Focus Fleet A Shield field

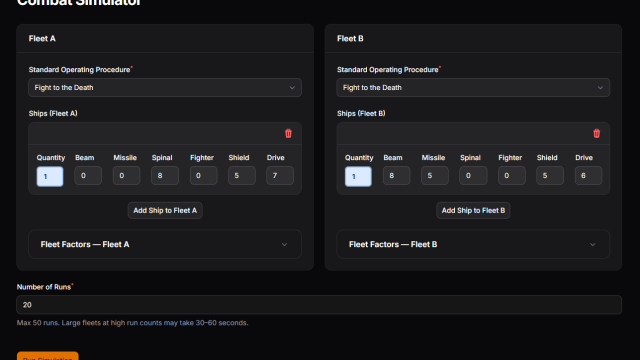click(x=242, y=176)
